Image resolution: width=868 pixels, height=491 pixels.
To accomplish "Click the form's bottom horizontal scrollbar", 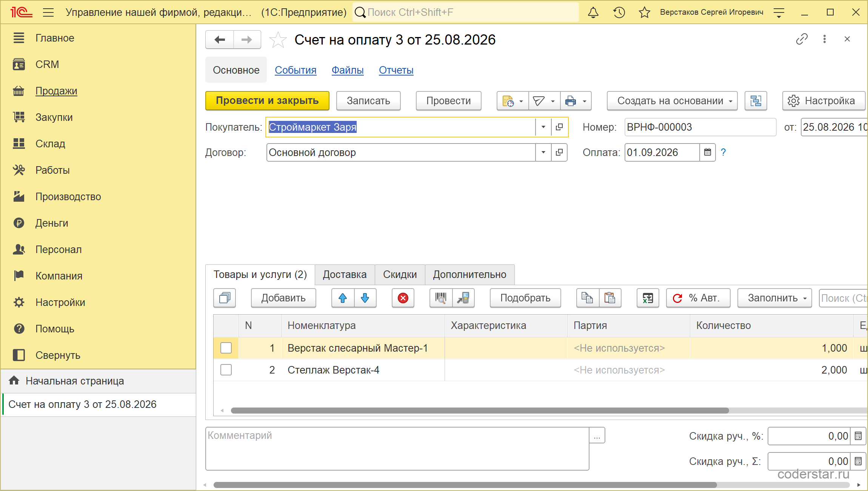I will click(465, 485).
